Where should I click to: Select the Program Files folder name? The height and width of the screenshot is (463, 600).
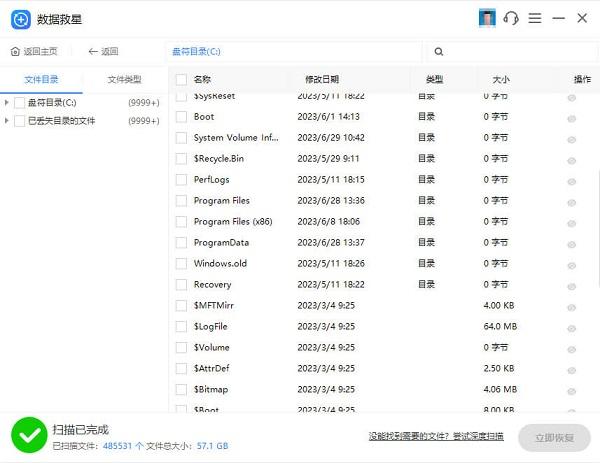tap(222, 201)
